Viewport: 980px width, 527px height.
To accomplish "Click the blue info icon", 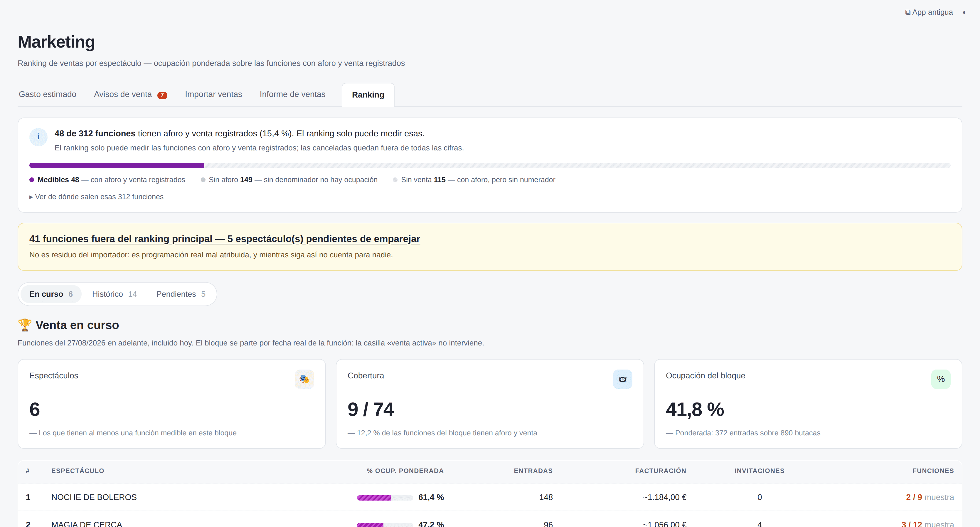I will [x=38, y=137].
